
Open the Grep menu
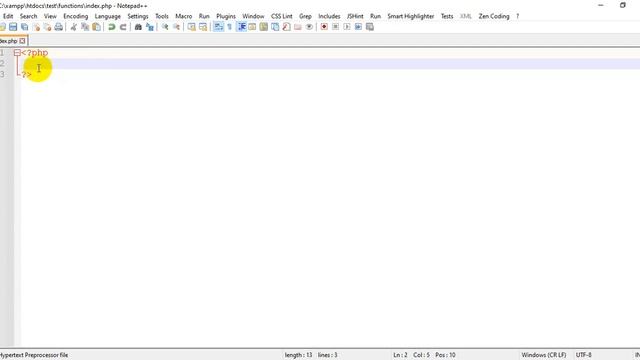(x=305, y=16)
